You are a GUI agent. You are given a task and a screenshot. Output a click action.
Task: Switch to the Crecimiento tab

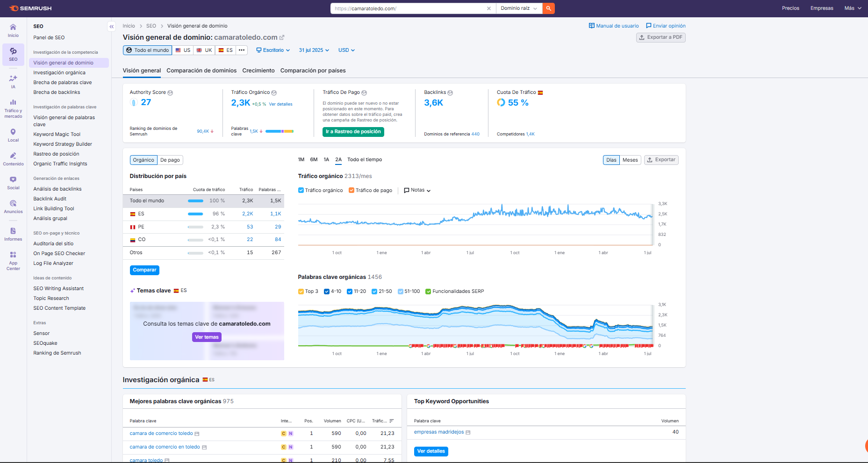258,71
